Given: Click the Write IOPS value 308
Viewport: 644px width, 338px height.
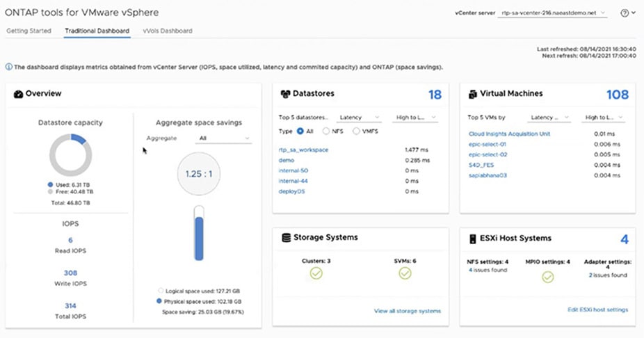Looking at the screenshot, I should 70,273.
